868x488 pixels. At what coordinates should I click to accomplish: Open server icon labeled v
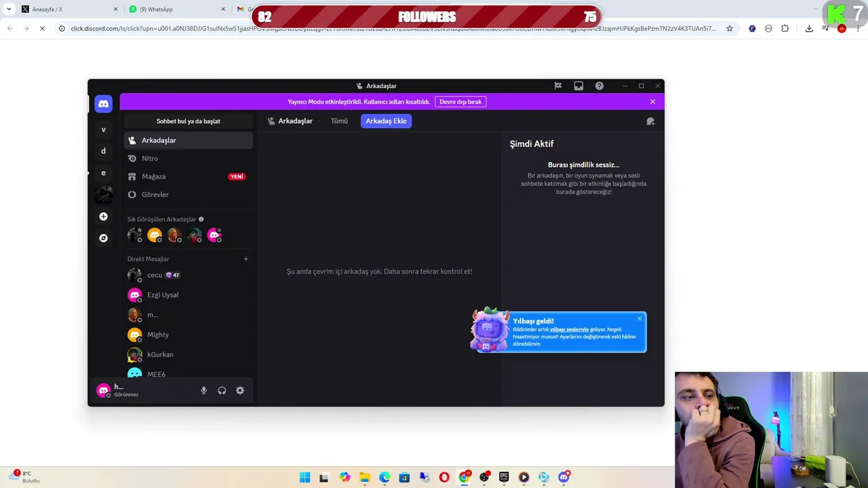pos(103,129)
